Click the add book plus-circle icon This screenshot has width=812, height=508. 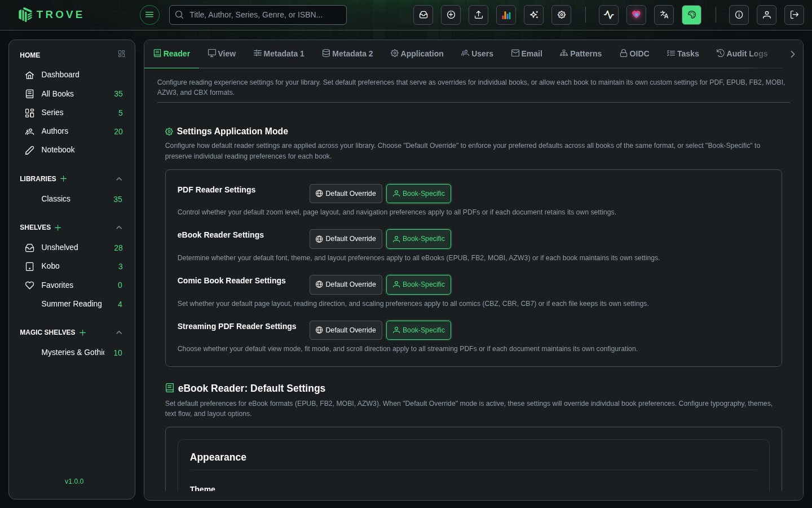(x=451, y=15)
